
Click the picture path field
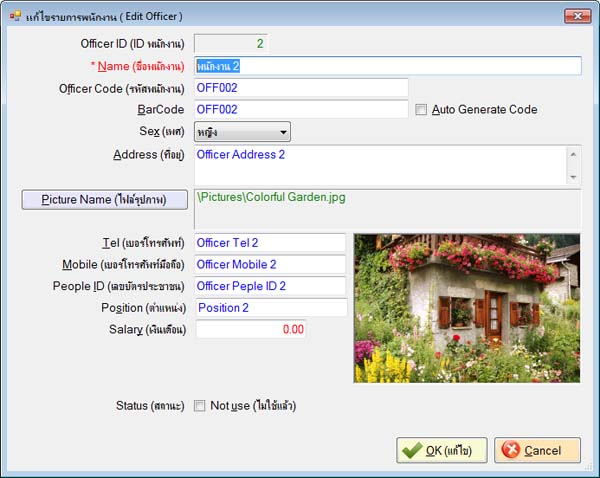(388, 209)
